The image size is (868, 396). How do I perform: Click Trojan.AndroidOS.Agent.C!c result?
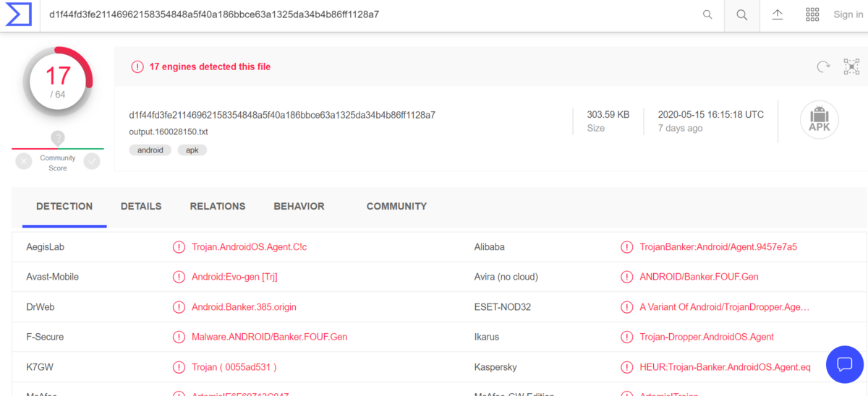250,247
